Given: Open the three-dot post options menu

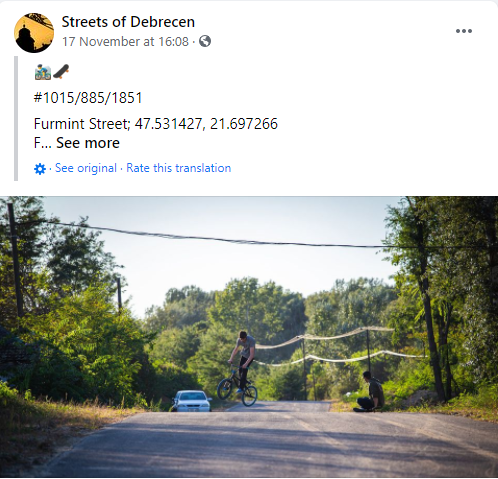Looking at the screenshot, I should [x=464, y=31].
